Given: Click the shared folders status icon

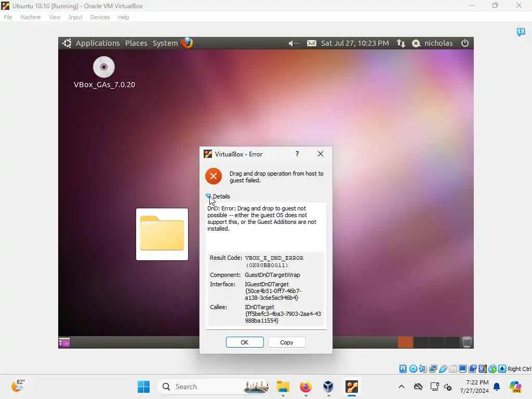Looking at the screenshot, I should coord(453,369).
